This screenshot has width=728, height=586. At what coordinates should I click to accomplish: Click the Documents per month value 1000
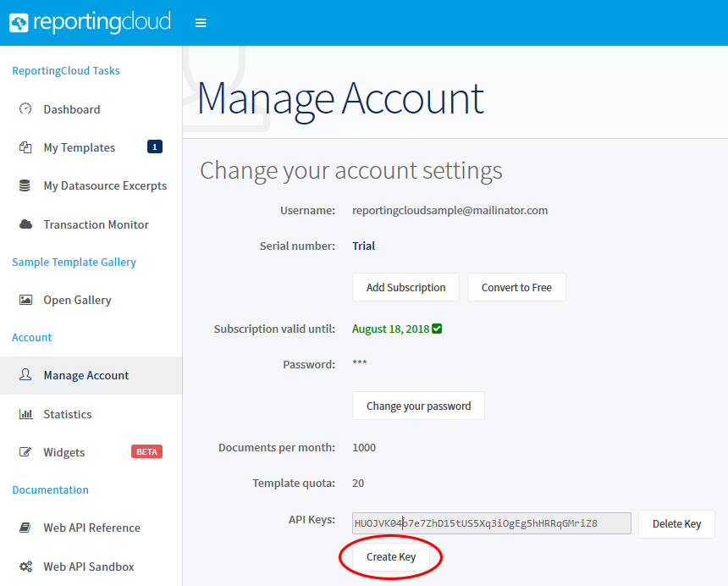[x=364, y=448]
